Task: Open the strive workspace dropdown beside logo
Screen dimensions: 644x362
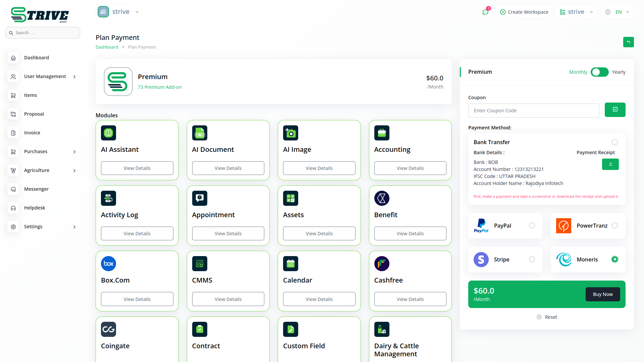Action: tap(119, 12)
